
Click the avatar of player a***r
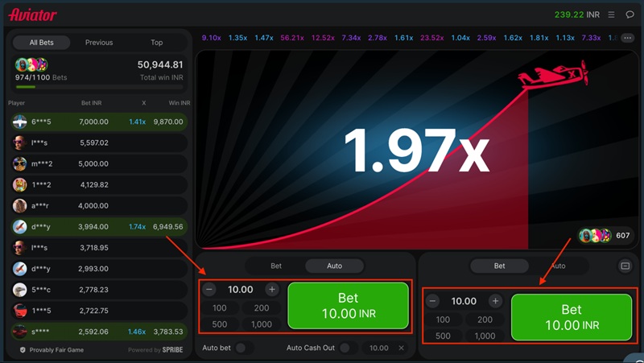[19, 206]
